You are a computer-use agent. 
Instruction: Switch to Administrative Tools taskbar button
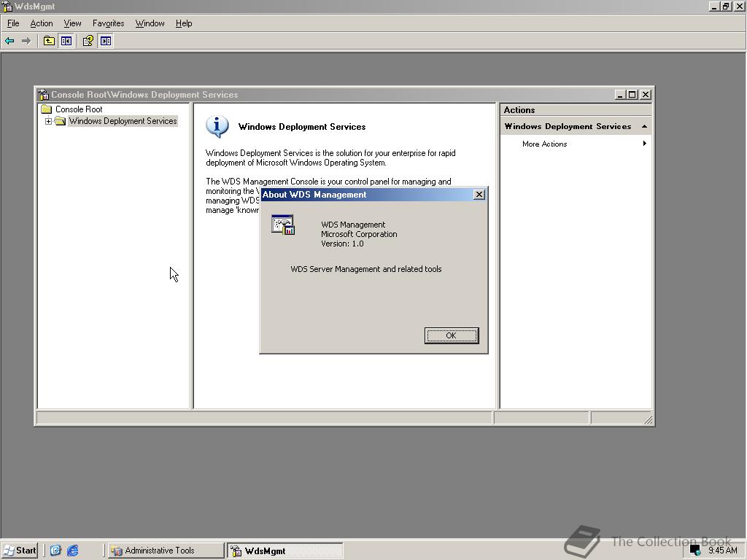tap(166, 551)
